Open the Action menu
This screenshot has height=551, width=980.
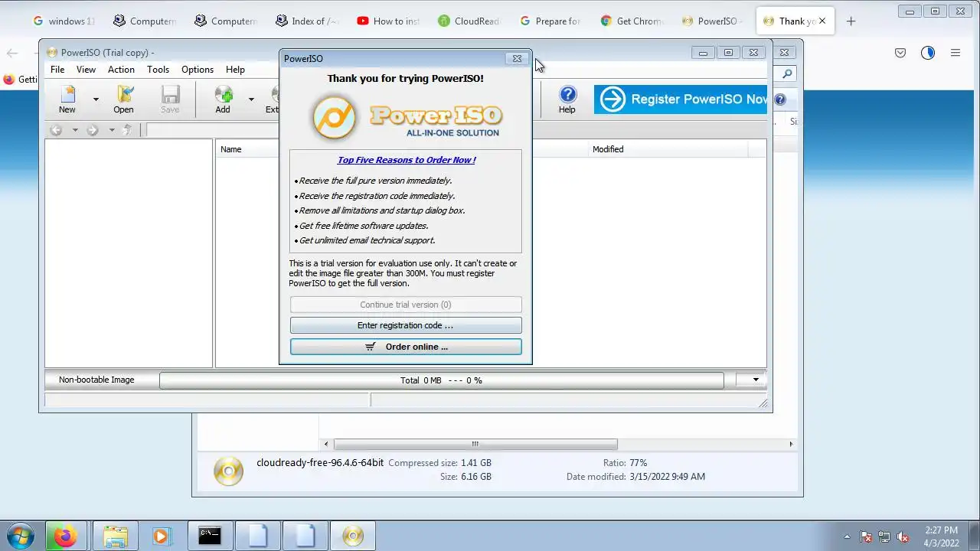click(121, 70)
